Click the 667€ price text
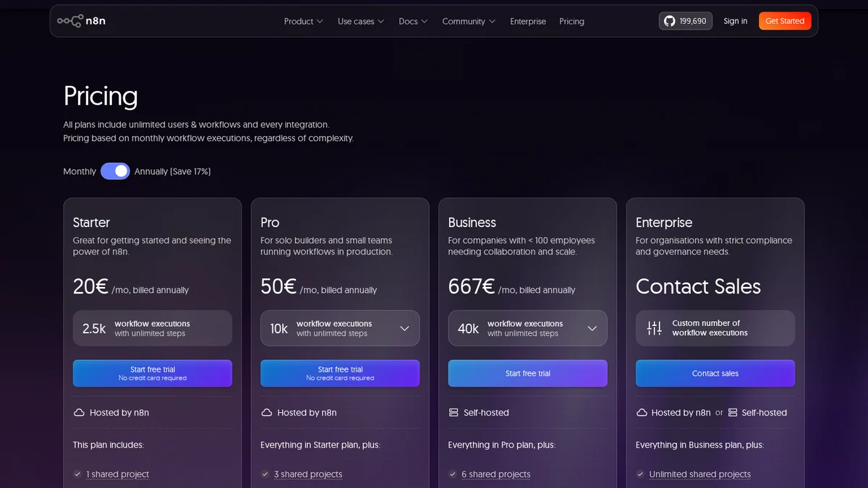This screenshot has width=868, height=488. point(472,287)
